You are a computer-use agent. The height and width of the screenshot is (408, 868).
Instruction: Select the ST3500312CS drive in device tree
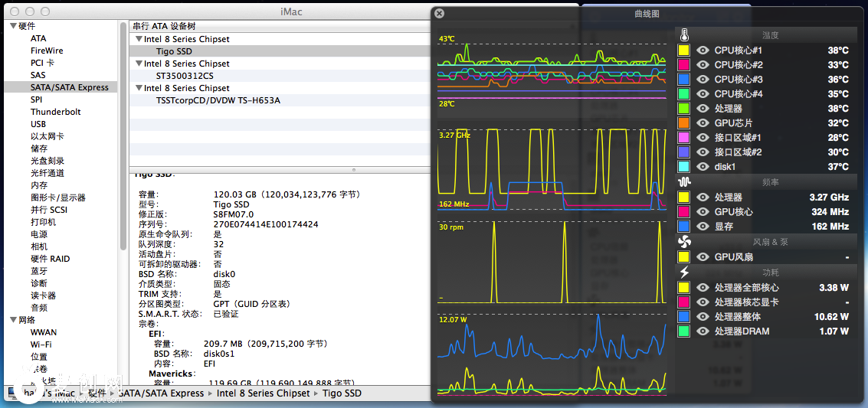pos(185,76)
